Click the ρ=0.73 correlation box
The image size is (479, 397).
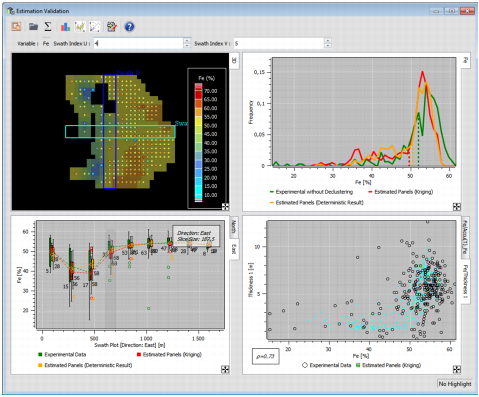[x=265, y=356]
